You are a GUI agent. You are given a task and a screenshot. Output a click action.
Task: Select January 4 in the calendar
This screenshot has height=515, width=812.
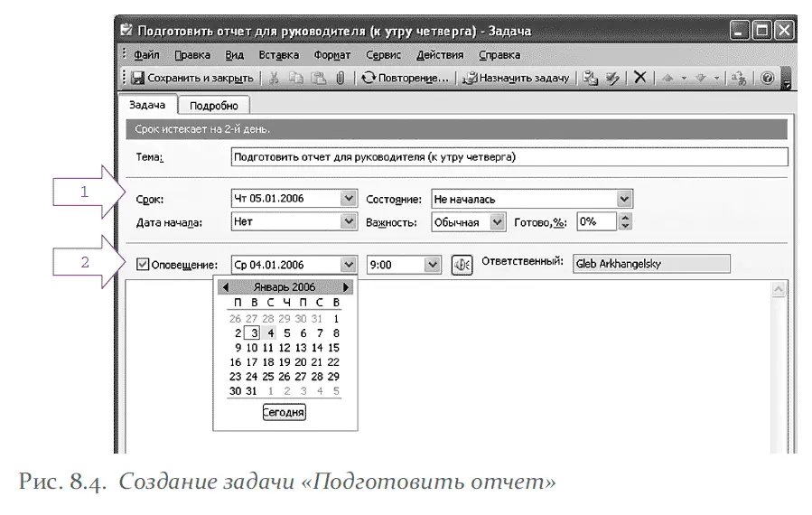(270, 333)
